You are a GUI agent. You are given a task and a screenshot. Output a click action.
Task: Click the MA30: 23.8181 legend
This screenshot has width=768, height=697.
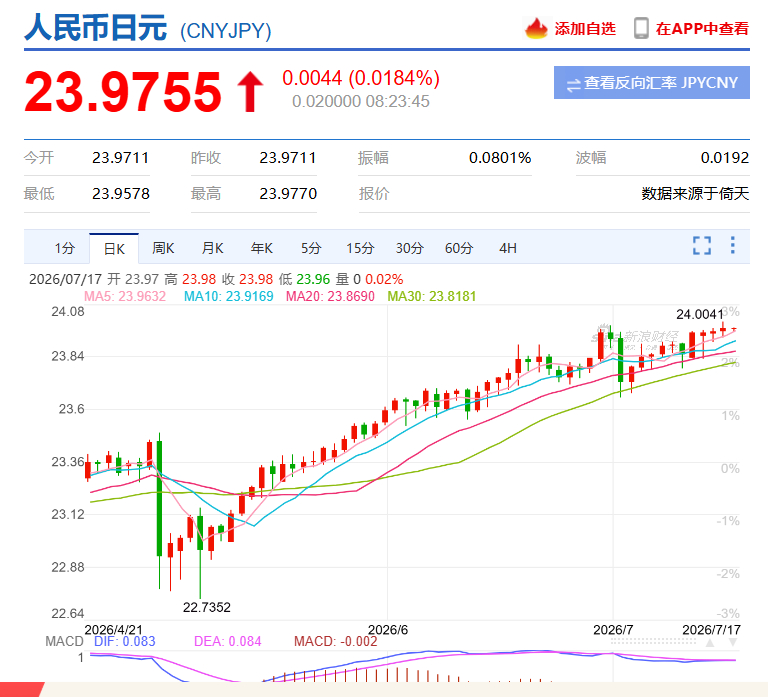(432, 296)
